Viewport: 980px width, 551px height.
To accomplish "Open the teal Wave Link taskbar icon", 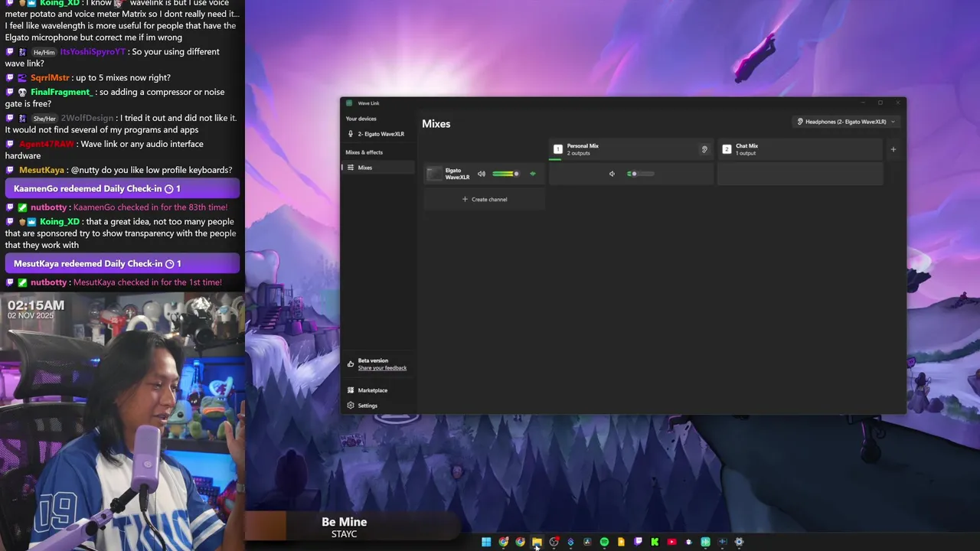I will coord(705,542).
